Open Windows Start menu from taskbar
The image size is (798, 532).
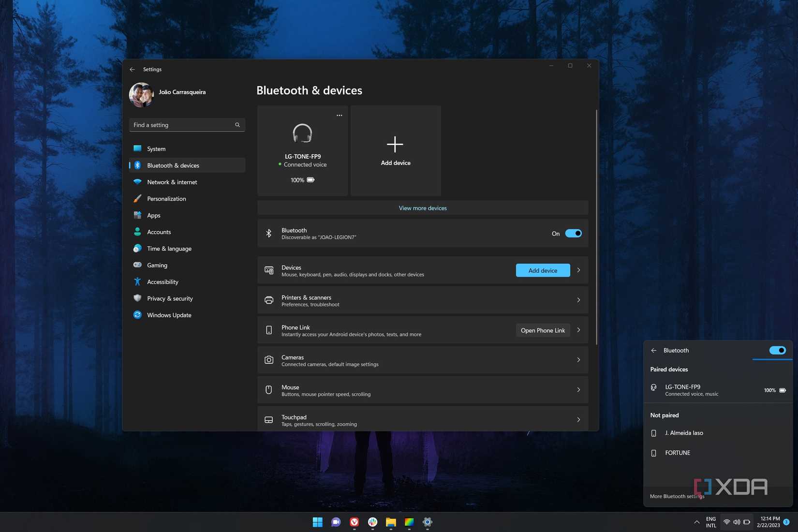[x=318, y=522]
